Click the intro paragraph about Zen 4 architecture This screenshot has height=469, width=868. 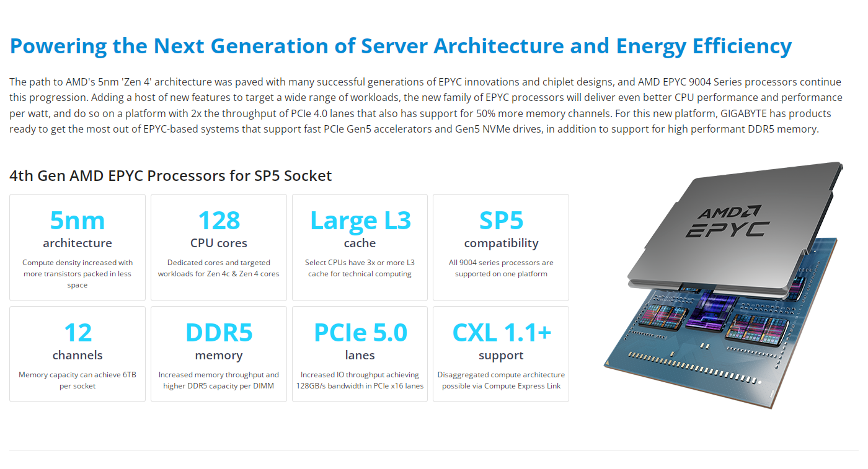(426, 105)
